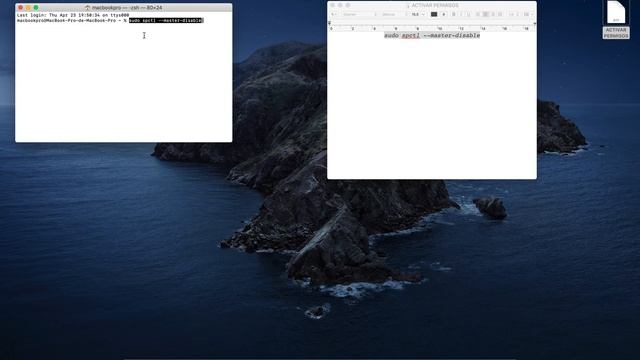Open TextEdit text background color picker
This screenshot has width=640, height=360.
click(444, 14)
